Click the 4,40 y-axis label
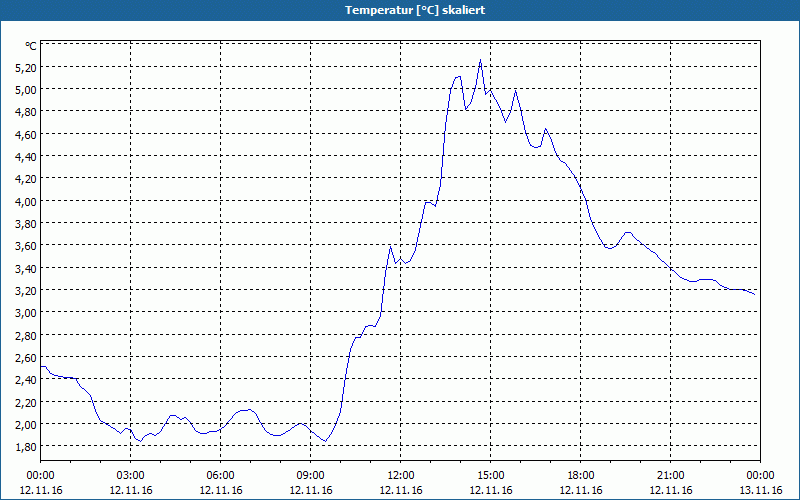 (x=27, y=158)
